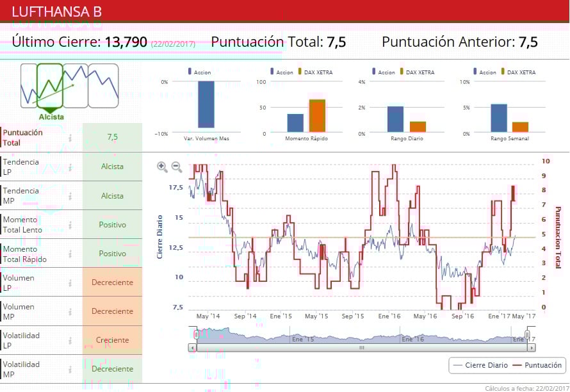Viewport: 570px width, 392px height.
Task: Click the Volatilidad LP row label
Action: pyautogui.click(x=21, y=340)
